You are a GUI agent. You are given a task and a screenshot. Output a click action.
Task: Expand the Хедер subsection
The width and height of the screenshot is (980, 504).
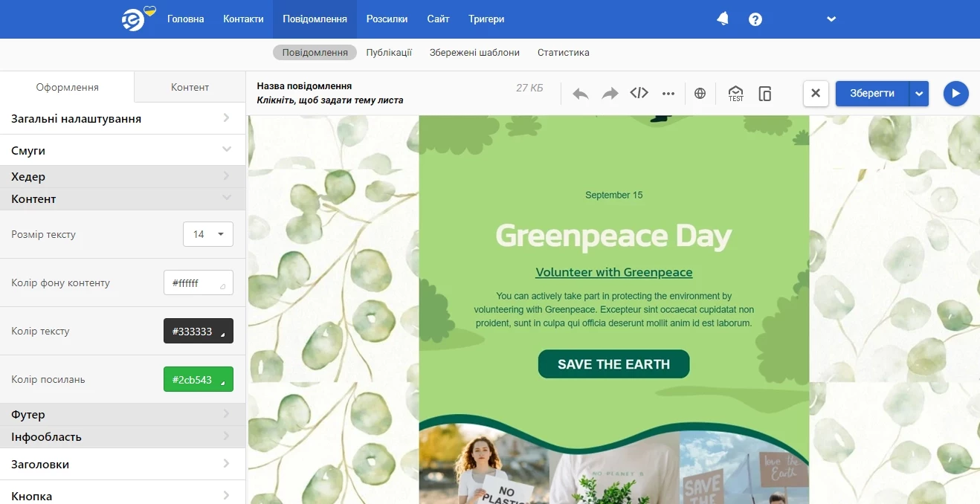pos(123,177)
